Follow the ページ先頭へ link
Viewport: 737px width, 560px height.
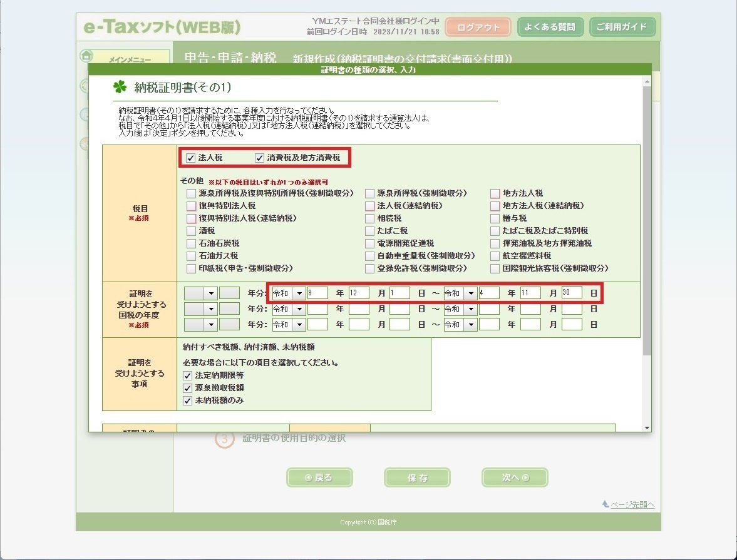[632, 504]
